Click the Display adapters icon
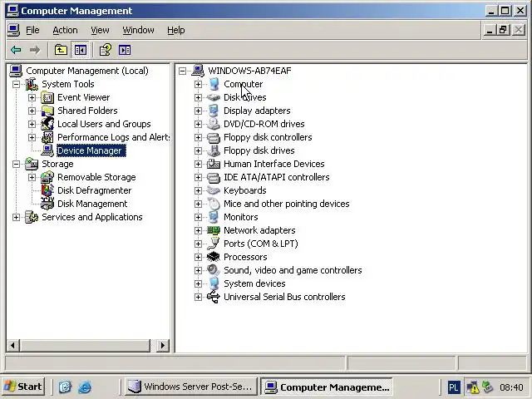532x399 pixels. (214, 111)
